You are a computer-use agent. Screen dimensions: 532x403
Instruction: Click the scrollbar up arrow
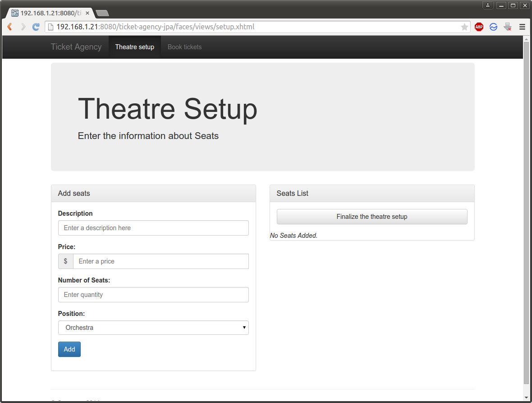coord(526,39)
